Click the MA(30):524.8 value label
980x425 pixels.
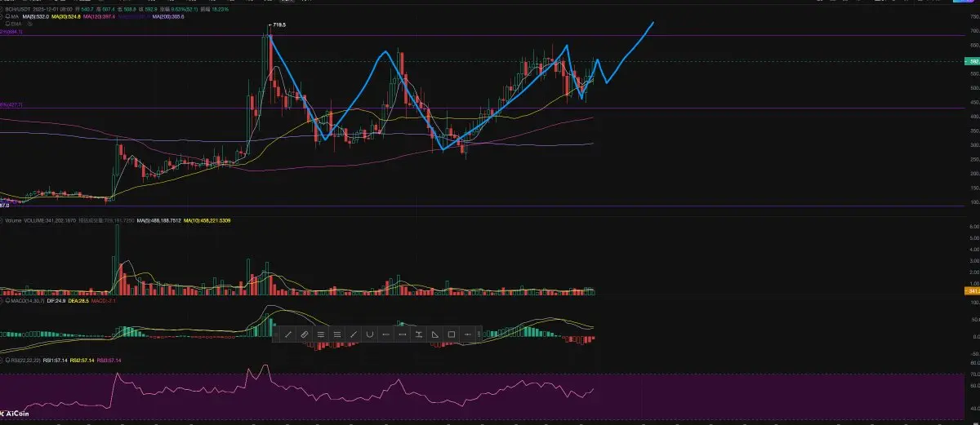tap(66, 16)
